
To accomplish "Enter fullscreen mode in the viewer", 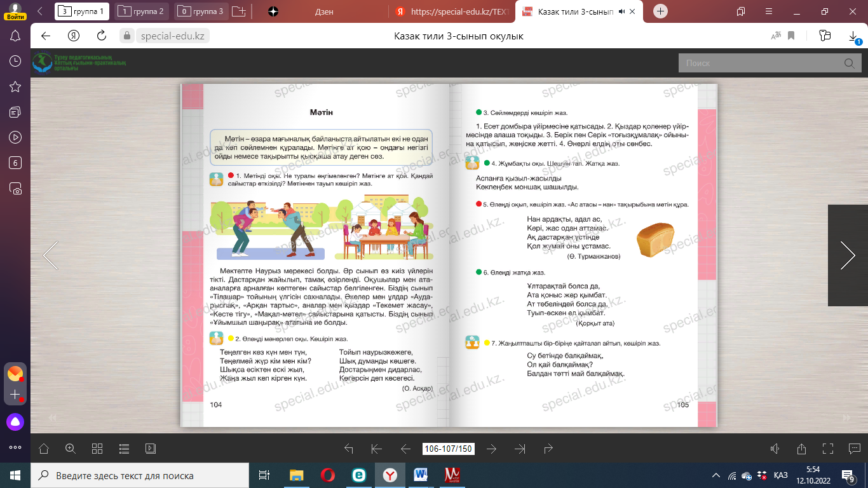I will click(828, 449).
